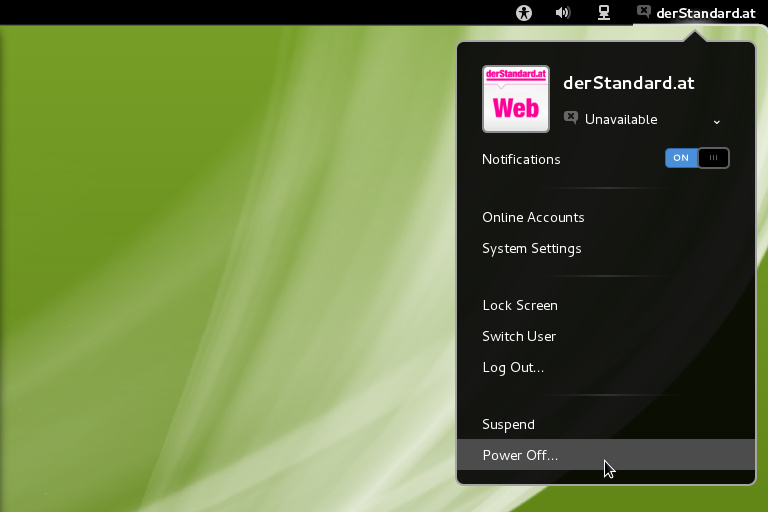Expand the Unavailable status dropdown
This screenshot has width=768, height=512.
pyautogui.click(x=717, y=122)
